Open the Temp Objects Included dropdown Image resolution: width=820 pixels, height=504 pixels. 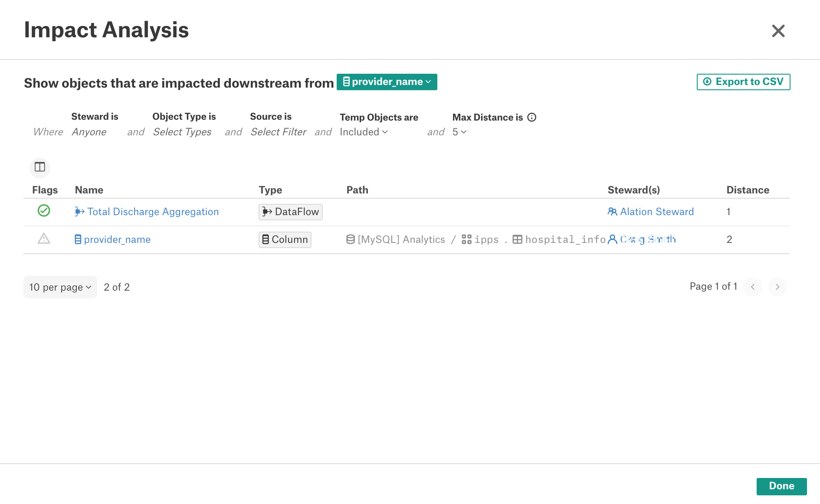tap(364, 132)
